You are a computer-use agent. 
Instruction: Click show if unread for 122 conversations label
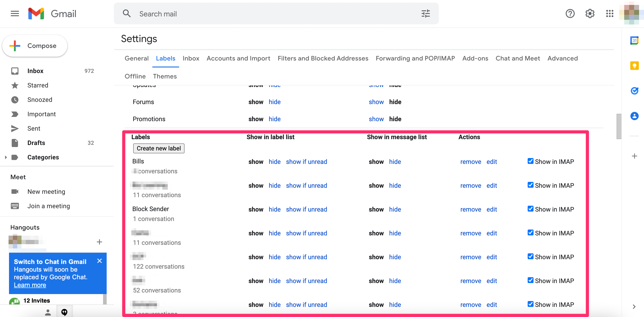click(x=306, y=257)
